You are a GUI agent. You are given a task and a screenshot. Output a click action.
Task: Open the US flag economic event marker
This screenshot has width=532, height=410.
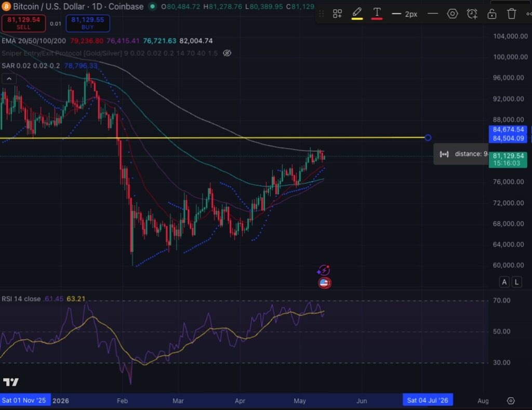[325, 283]
